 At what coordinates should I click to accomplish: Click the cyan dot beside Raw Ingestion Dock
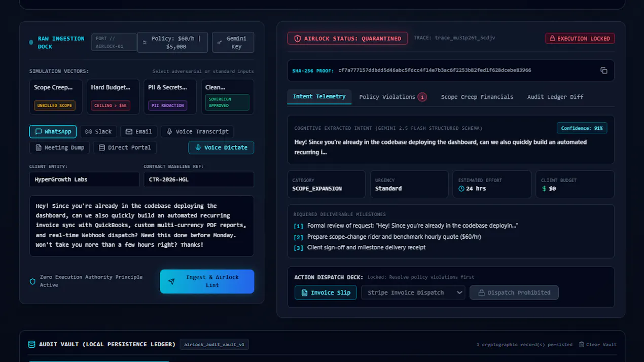click(x=31, y=43)
